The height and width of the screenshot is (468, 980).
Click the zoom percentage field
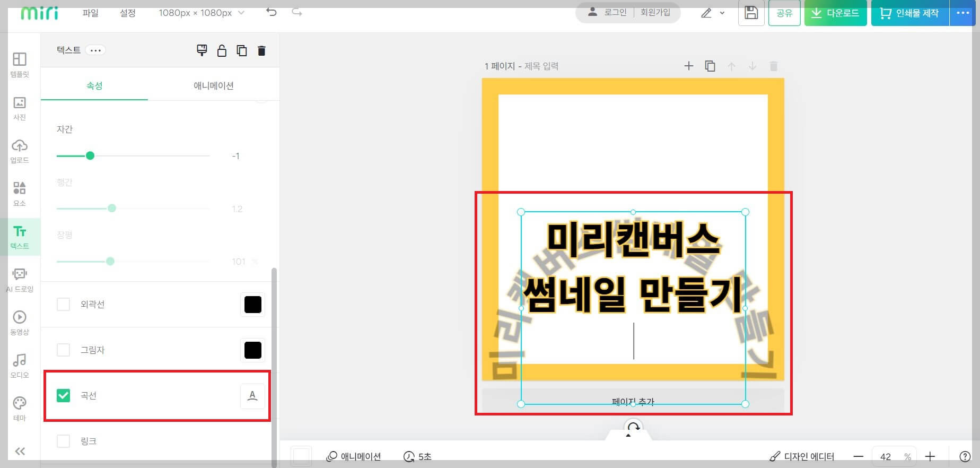[894, 456]
